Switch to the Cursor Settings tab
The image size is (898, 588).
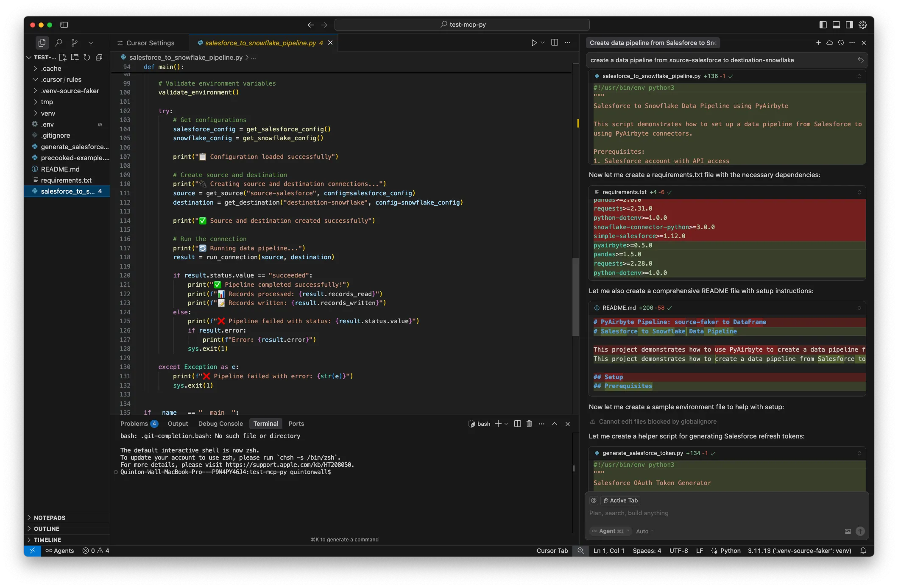click(x=150, y=43)
